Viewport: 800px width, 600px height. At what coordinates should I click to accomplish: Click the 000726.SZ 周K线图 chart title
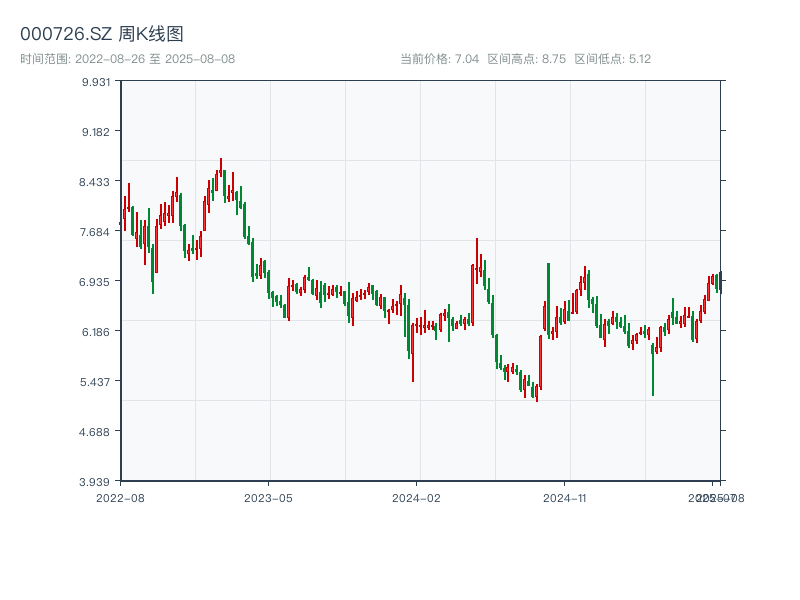point(102,34)
